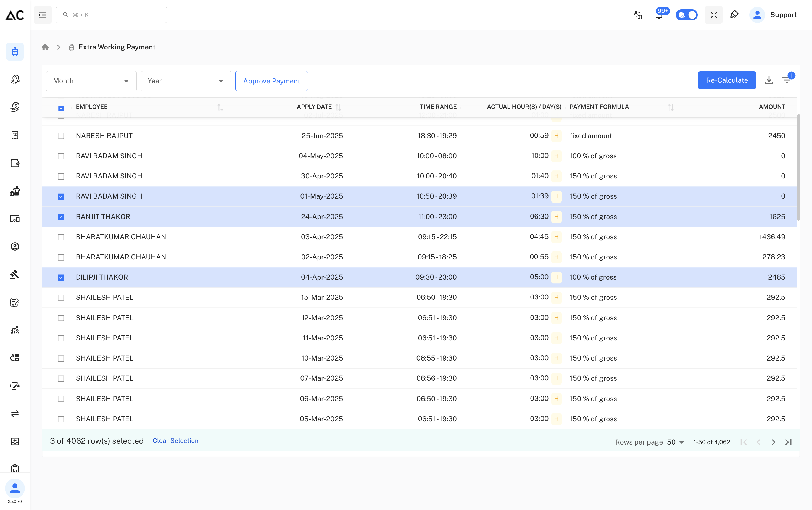The image size is (812, 510).
Task: Click the home breadcrumb icon
Action: click(45, 47)
